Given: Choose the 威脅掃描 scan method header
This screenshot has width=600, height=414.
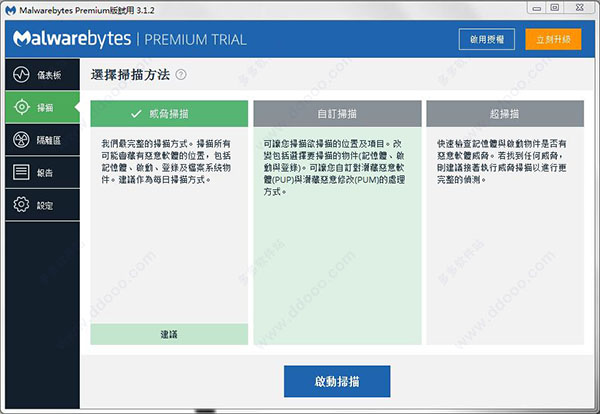Looking at the screenshot, I should tap(169, 114).
